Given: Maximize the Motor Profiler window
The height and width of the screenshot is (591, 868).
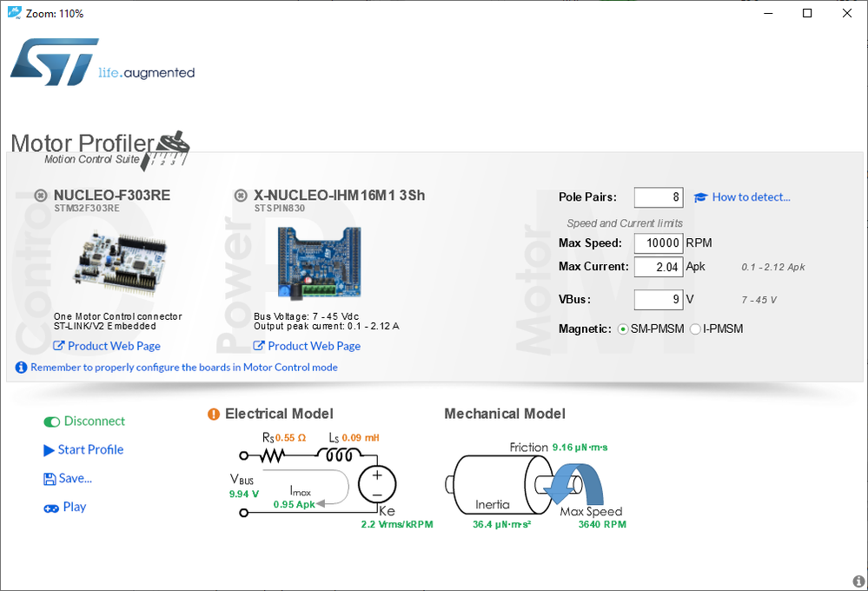Looking at the screenshot, I should point(808,13).
